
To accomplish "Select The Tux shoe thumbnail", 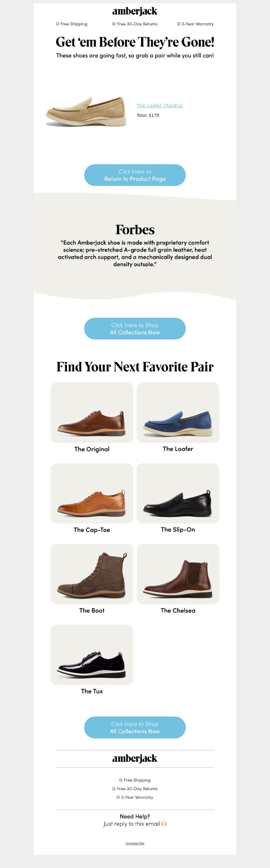I will pos(92,655).
